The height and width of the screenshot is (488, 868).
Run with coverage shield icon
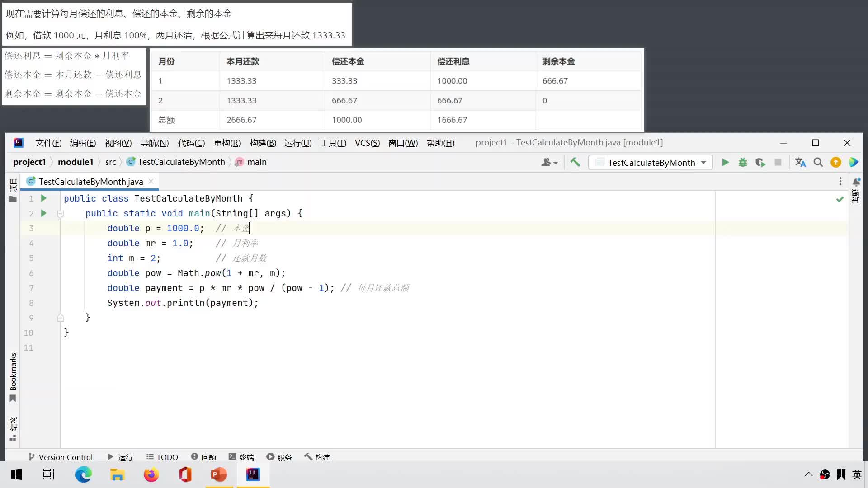coord(760,162)
